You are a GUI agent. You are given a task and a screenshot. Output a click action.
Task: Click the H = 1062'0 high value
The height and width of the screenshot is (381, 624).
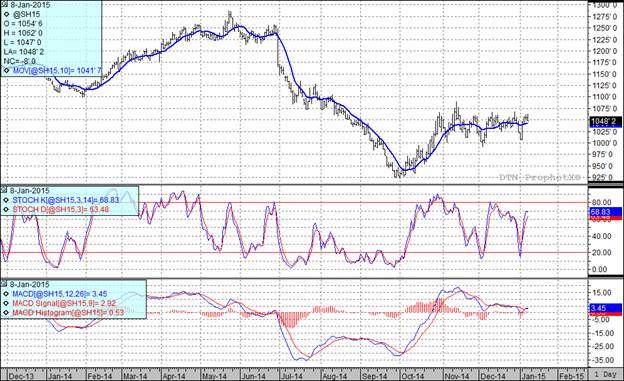pyautogui.click(x=23, y=33)
